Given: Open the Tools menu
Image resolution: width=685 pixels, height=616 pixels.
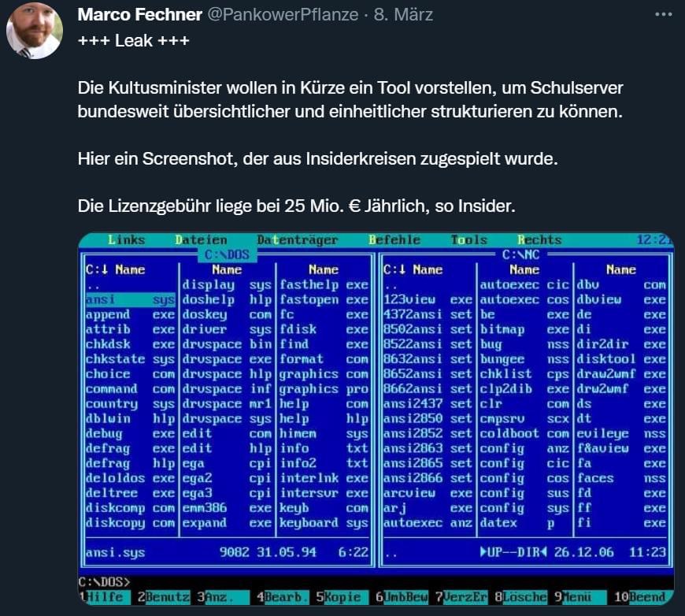Looking at the screenshot, I should (469, 240).
